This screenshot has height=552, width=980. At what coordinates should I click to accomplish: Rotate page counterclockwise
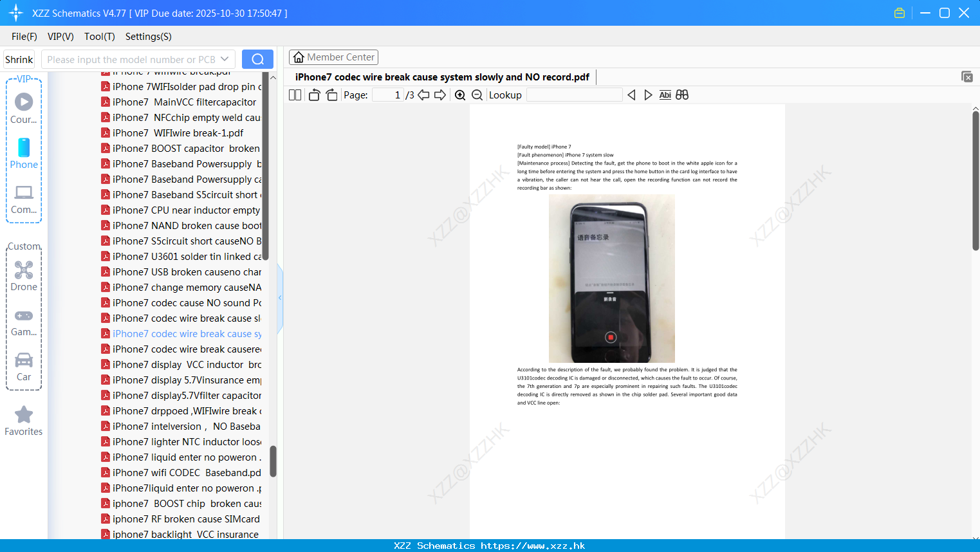pyautogui.click(x=314, y=95)
